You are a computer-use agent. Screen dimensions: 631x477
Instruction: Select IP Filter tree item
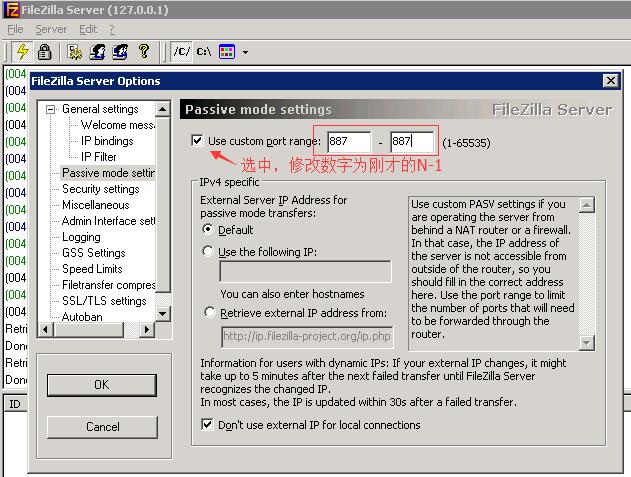click(99, 157)
